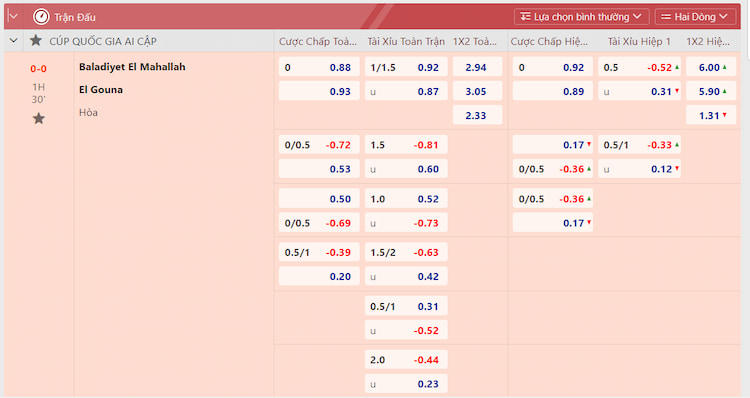The width and height of the screenshot is (750, 398).
Task: Select handicap 0.5/1 odds -0.39
Action: pyautogui.click(x=319, y=252)
